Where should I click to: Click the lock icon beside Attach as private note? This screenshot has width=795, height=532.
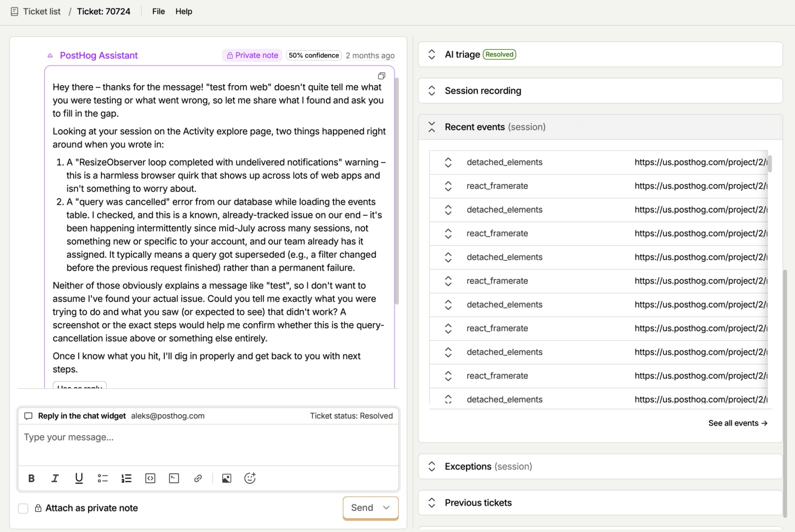[x=38, y=508]
